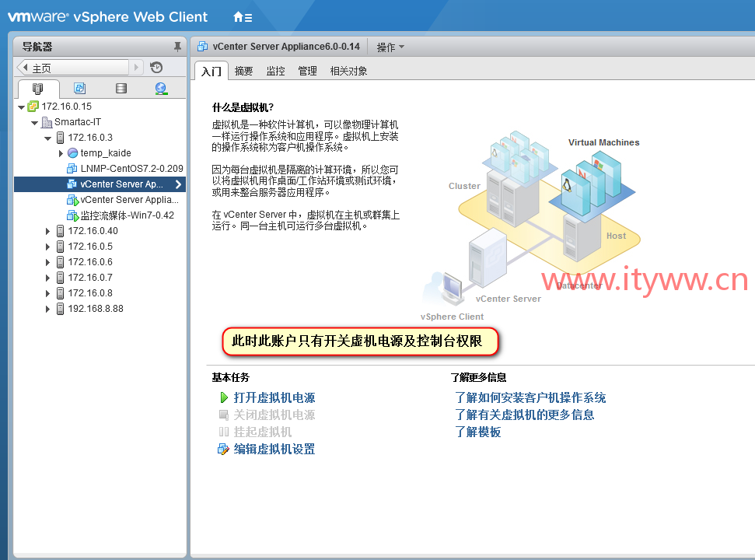Click the VMware vSphere Web Client logo

(x=108, y=17)
